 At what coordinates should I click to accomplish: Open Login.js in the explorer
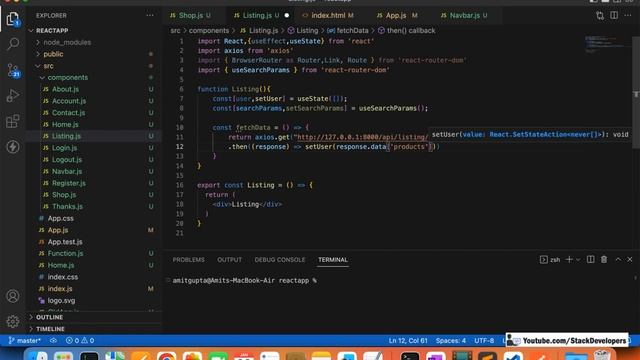[64, 148]
